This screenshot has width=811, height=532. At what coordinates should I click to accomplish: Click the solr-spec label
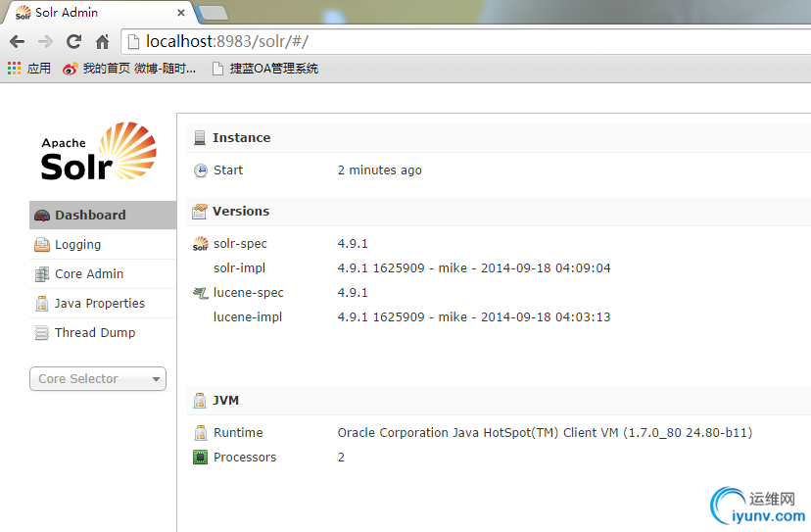240,244
